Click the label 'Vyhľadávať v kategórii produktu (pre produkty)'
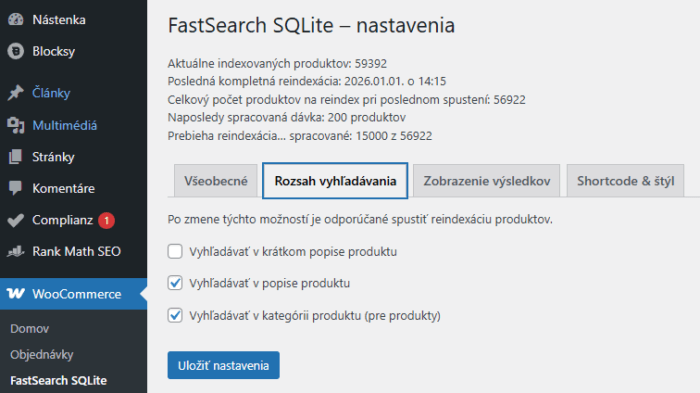The image size is (700, 393). 315,316
